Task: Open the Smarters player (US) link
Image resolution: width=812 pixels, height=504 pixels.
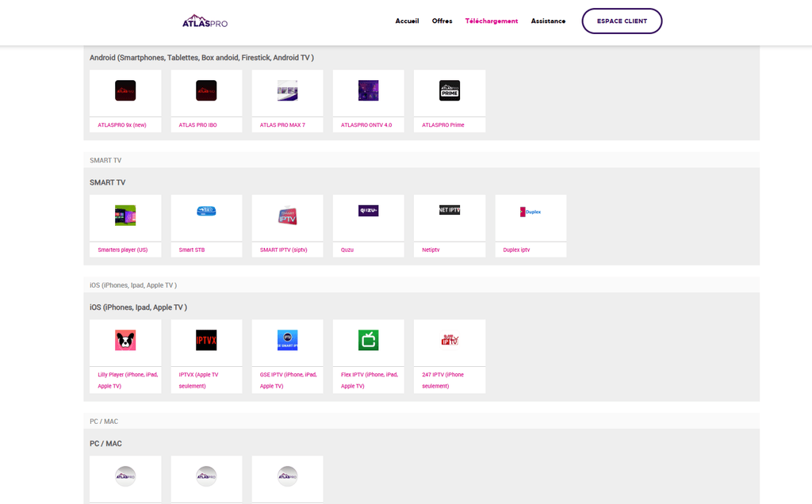Action: click(x=123, y=250)
